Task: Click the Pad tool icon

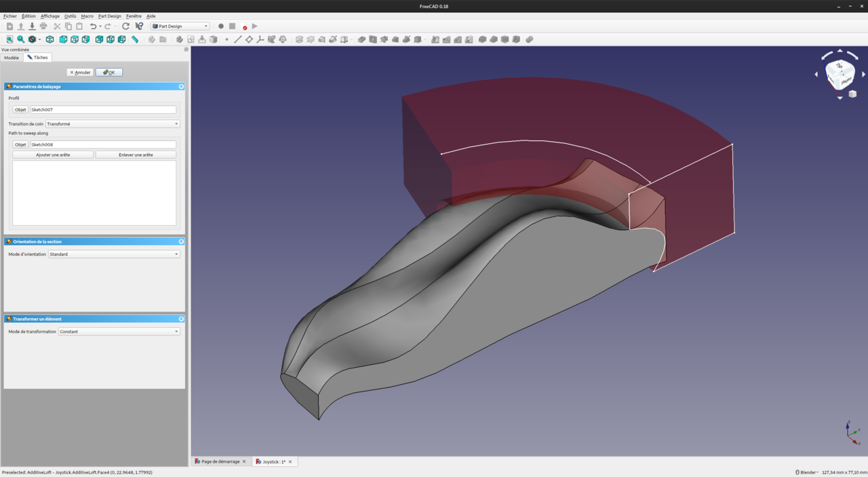Action: point(299,39)
